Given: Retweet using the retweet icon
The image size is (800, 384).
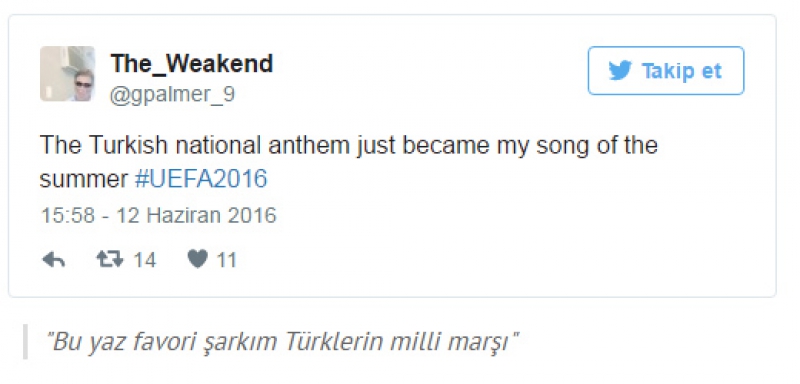Looking at the screenshot, I should (x=110, y=260).
